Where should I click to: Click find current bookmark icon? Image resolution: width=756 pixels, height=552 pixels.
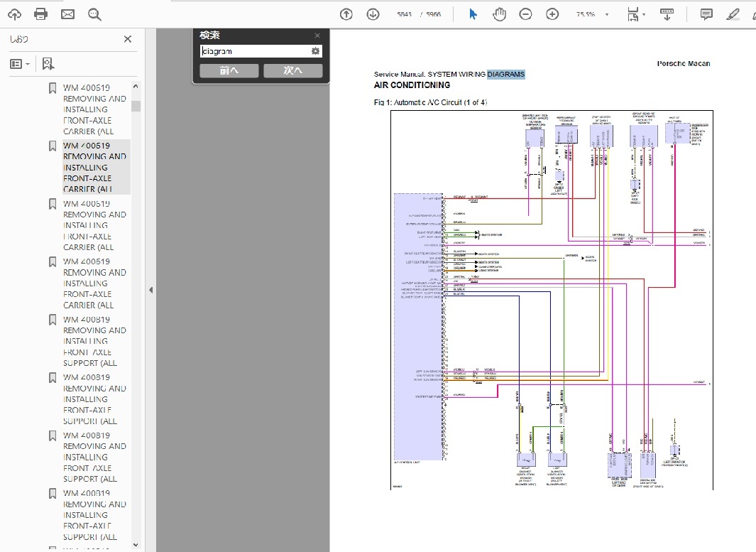point(48,64)
